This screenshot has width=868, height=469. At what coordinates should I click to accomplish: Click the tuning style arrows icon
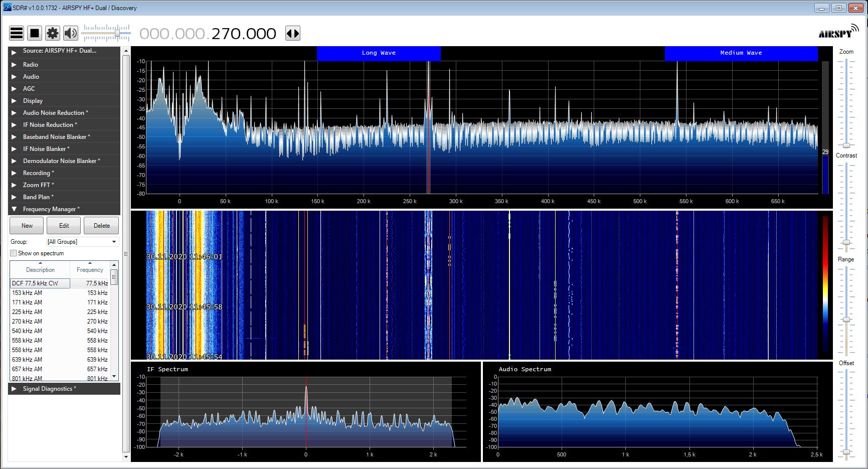293,34
